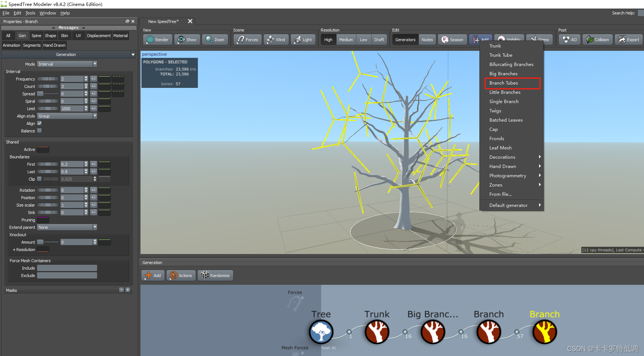The height and width of the screenshot is (356, 644).
Task: Click the Show view button
Action: 187,40
